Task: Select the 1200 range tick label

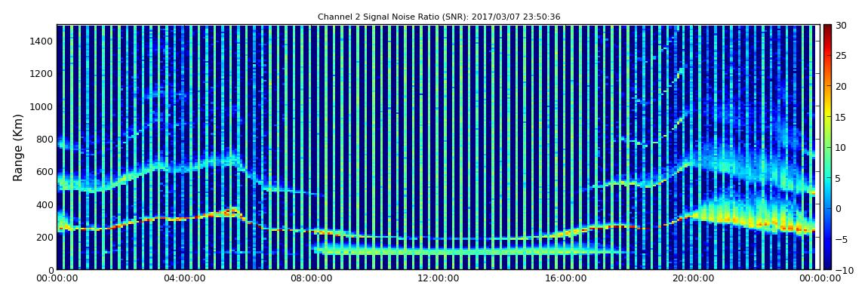Action: point(42,74)
